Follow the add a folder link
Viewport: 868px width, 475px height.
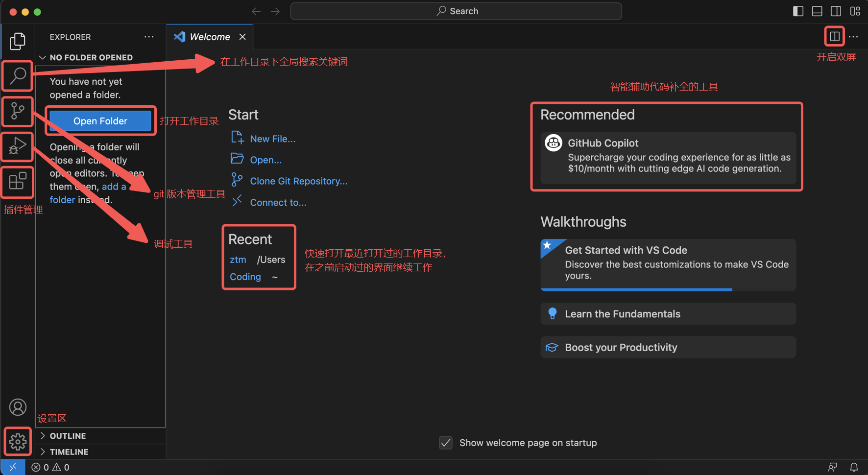(x=88, y=193)
